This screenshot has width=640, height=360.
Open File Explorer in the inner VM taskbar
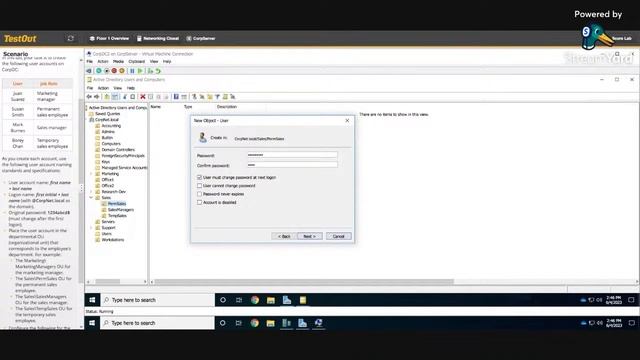[x=271, y=300]
